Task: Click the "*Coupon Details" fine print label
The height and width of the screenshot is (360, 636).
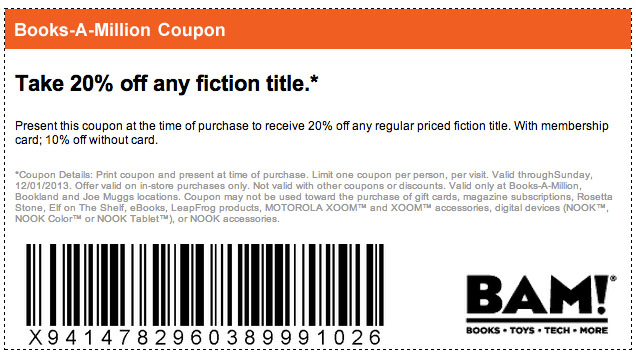Action: point(54,175)
